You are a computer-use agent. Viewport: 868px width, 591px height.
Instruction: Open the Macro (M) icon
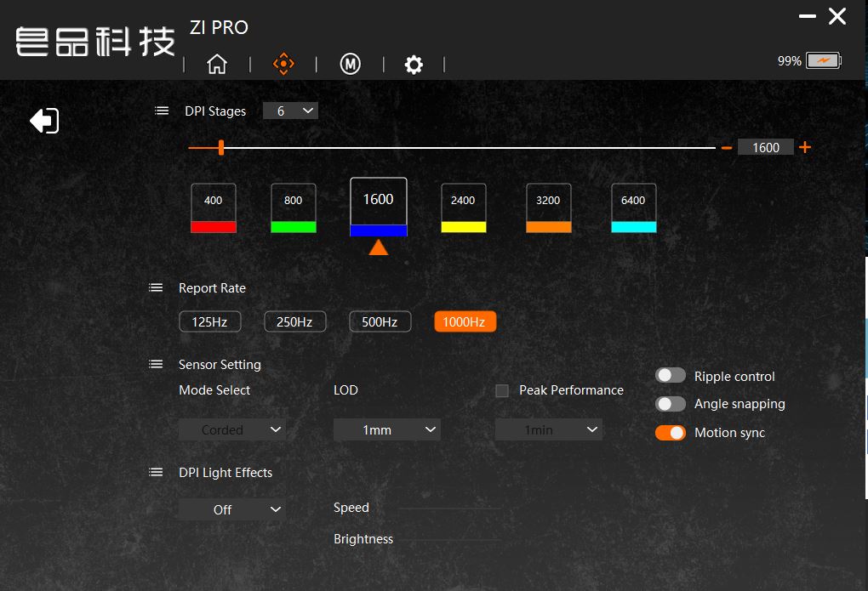point(350,64)
